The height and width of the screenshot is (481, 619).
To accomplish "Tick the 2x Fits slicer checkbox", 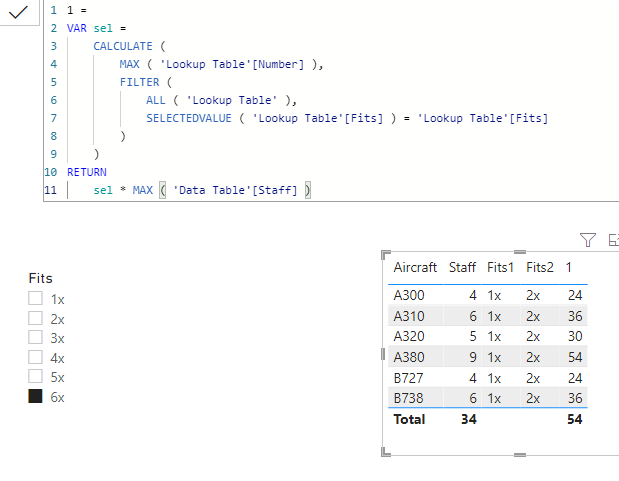I will [x=36, y=318].
